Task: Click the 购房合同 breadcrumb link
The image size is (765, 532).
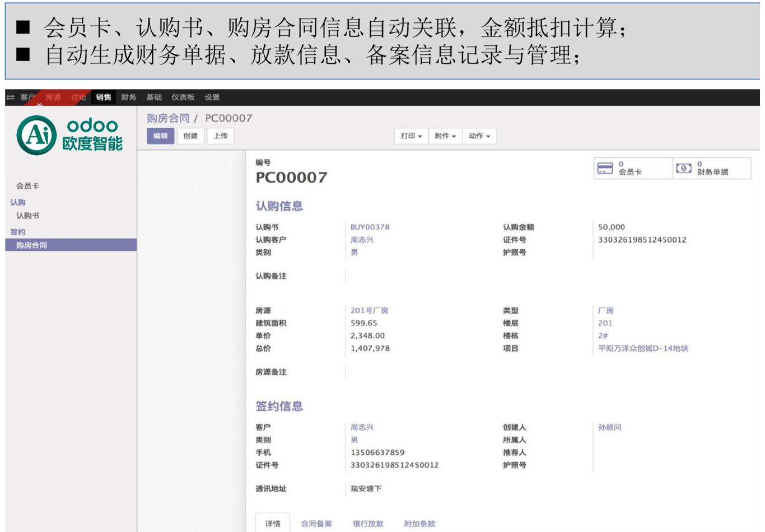Action: click(168, 118)
